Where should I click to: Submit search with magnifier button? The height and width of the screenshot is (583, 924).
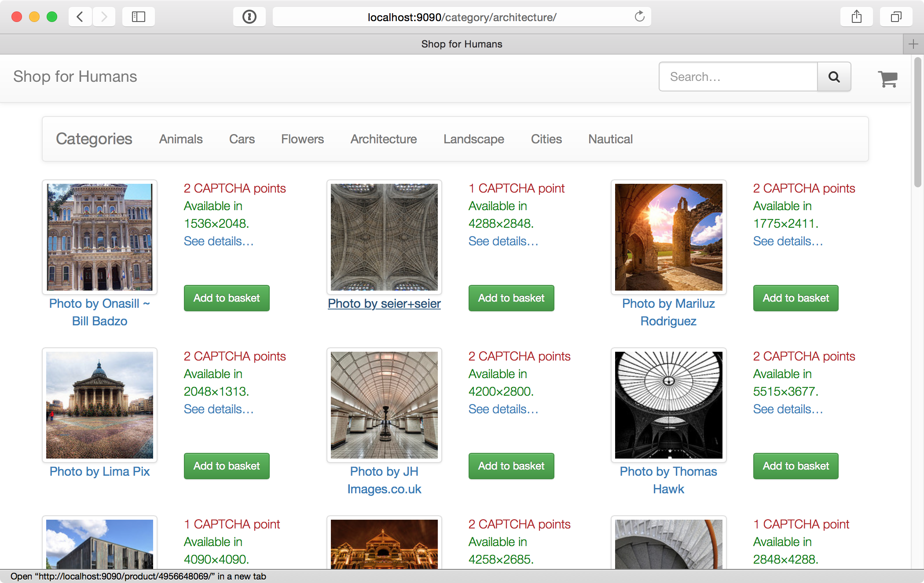click(x=834, y=77)
